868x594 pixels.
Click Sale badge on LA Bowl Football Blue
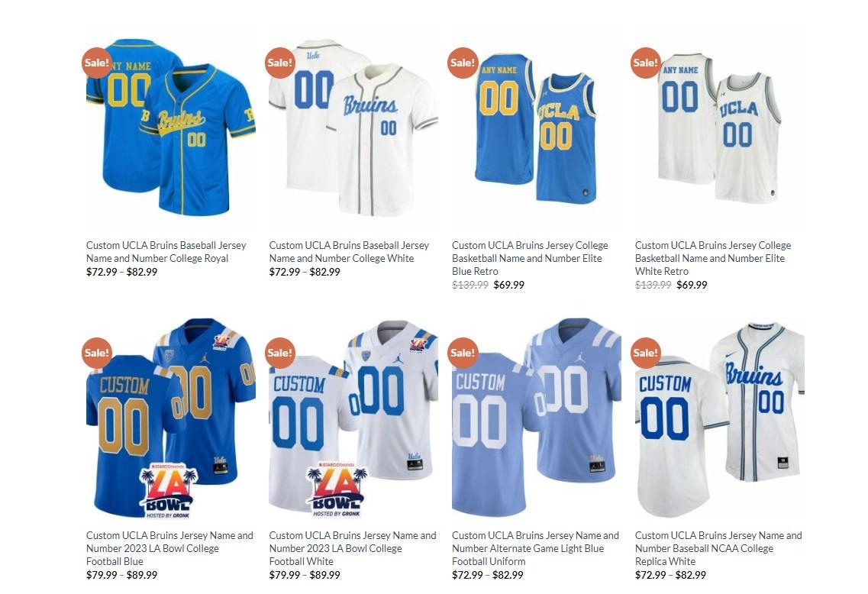pos(97,353)
